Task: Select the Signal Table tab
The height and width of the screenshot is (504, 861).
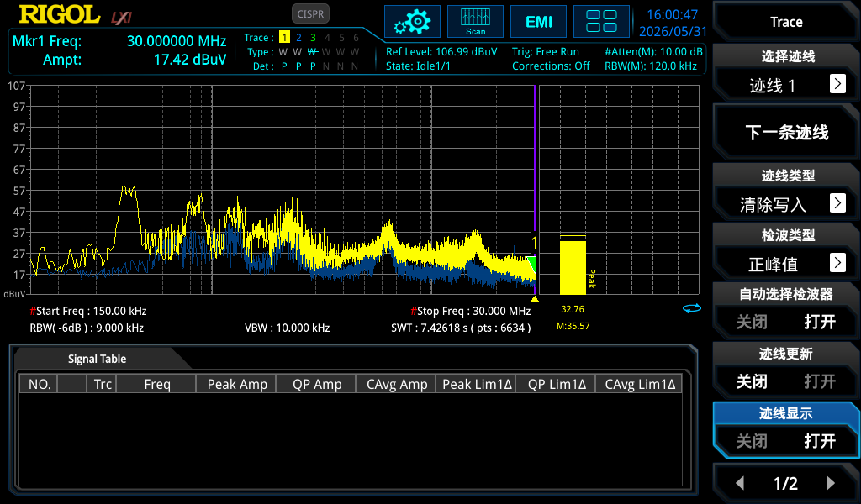Action: pyautogui.click(x=98, y=359)
